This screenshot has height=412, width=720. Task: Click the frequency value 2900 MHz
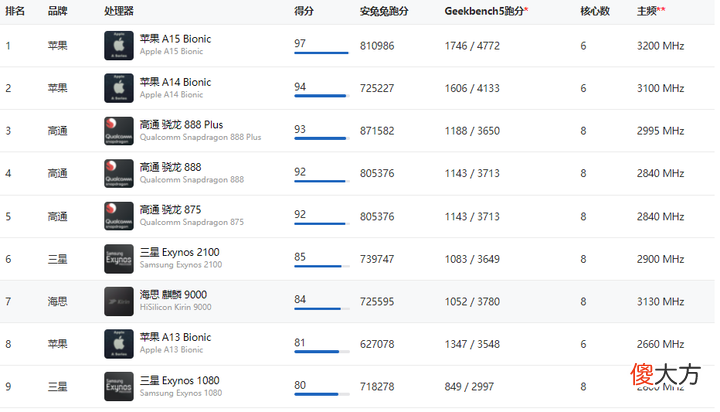[x=660, y=259]
